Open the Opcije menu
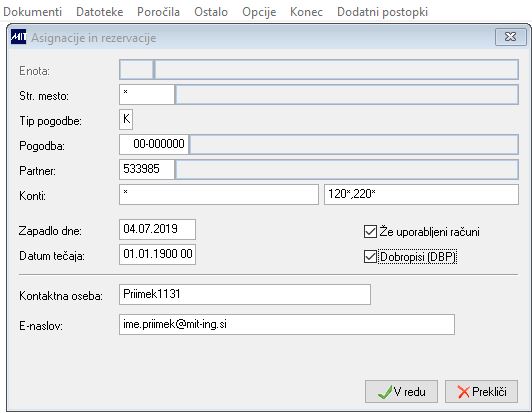Image resolution: width=532 pixels, height=413 pixels. [259, 12]
